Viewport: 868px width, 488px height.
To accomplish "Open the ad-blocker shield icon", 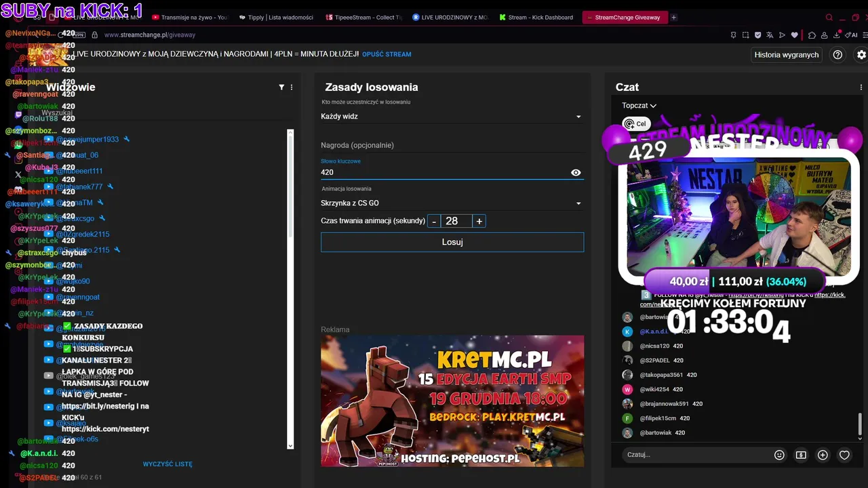I will tap(757, 35).
